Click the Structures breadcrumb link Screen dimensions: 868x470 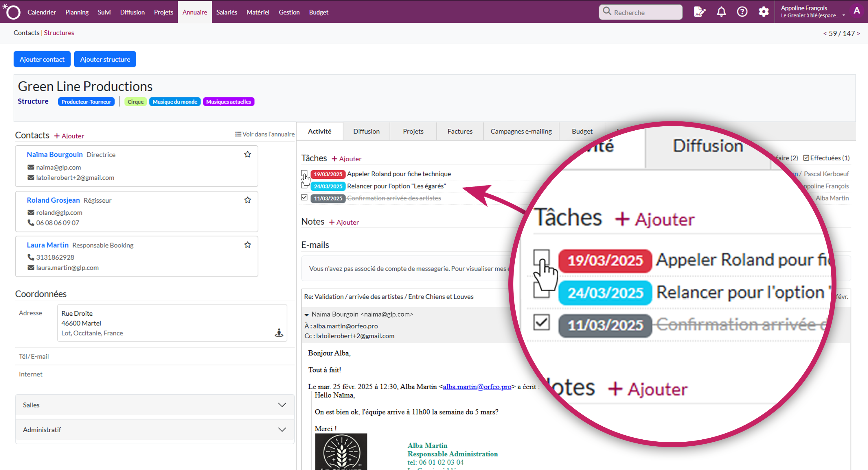59,33
